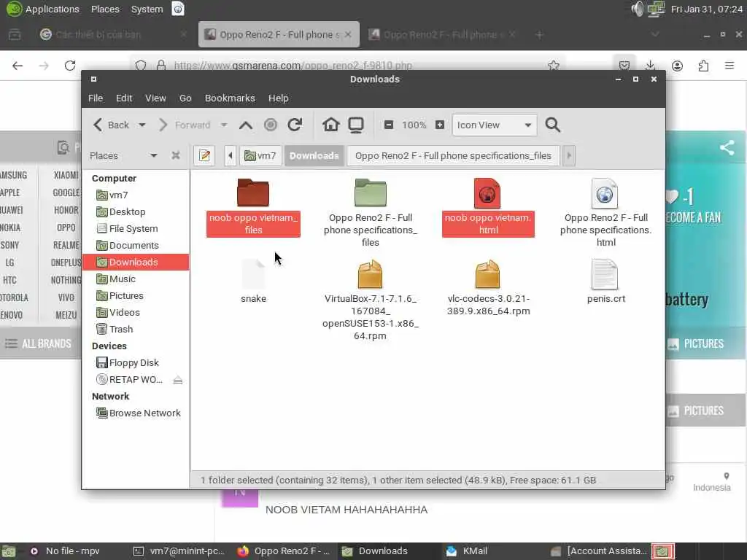Viewport: 747px width, 560px height.
Task: Switch to the Oppo Reno2 F browser tab
Action: pyautogui.click(x=279, y=35)
